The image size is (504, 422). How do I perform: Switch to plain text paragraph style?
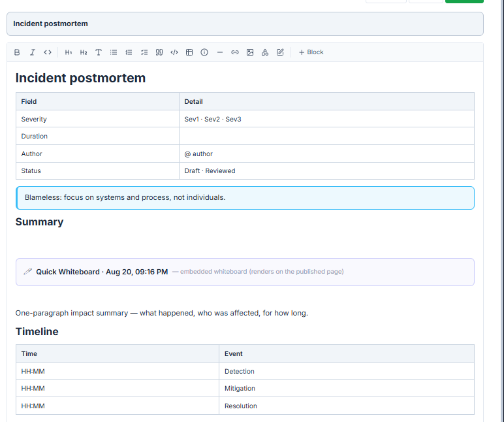tap(99, 52)
